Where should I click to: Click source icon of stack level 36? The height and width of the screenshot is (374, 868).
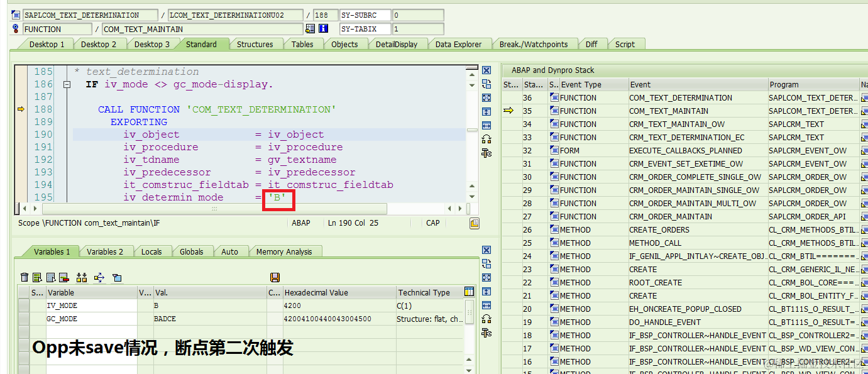pyautogui.click(x=554, y=97)
